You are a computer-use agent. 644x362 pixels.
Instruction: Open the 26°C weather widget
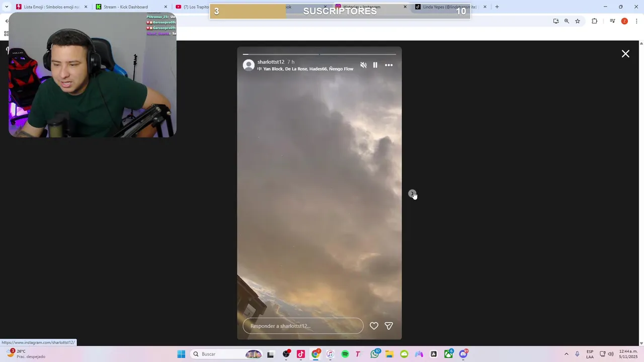(x=26, y=354)
